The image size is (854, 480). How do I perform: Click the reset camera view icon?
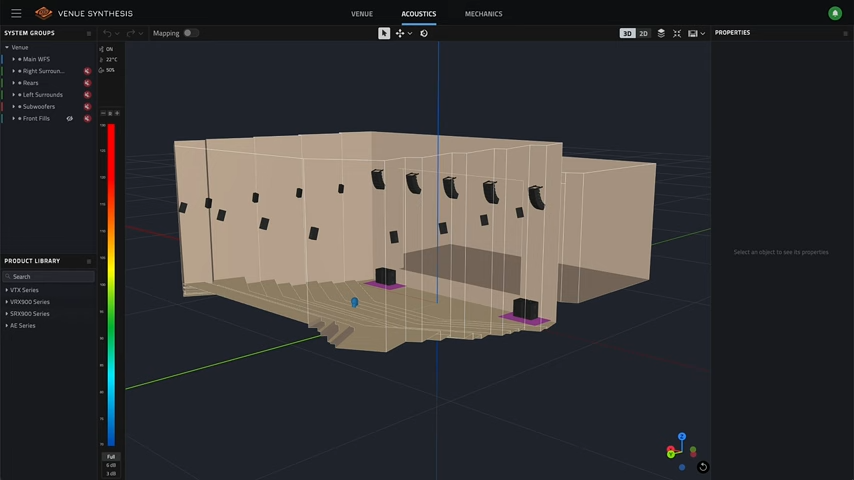tap(703, 467)
